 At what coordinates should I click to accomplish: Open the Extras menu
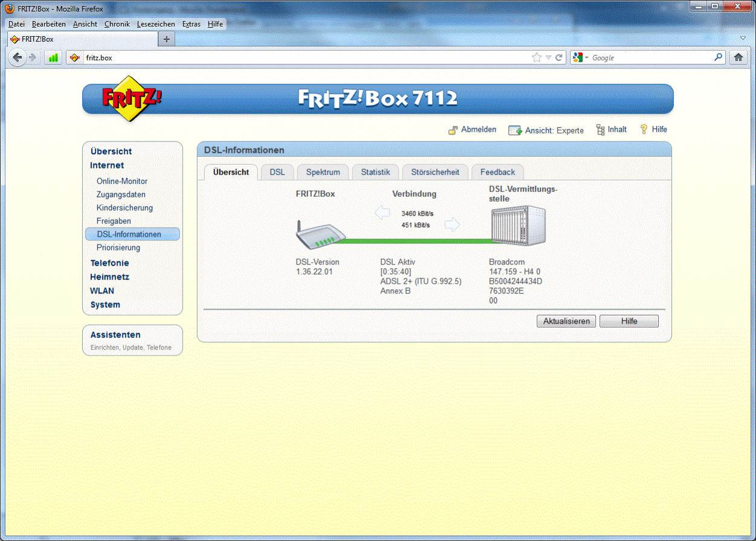point(191,24)
